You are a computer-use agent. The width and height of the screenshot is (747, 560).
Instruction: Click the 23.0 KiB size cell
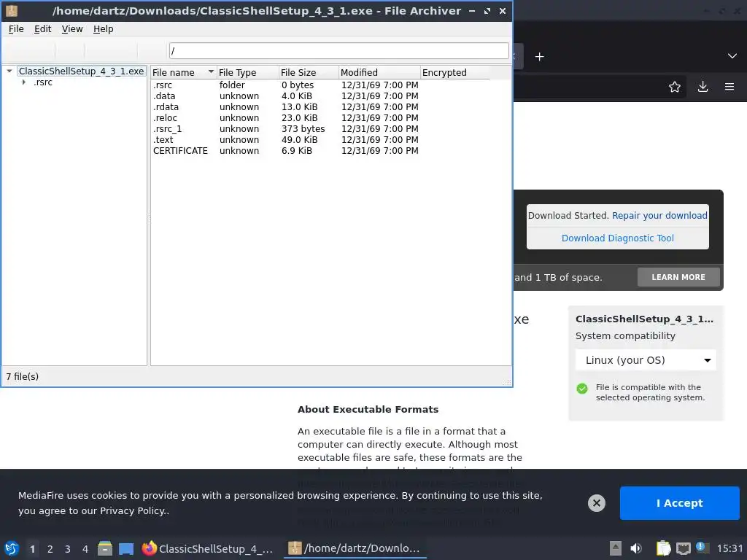click(299, 118)
